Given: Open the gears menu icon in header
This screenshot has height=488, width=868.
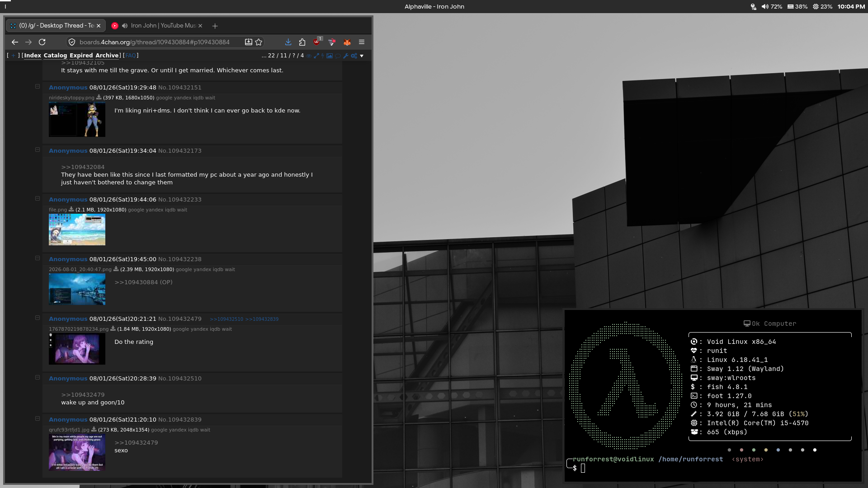Looking at the screenshot, I should point(354,56).
